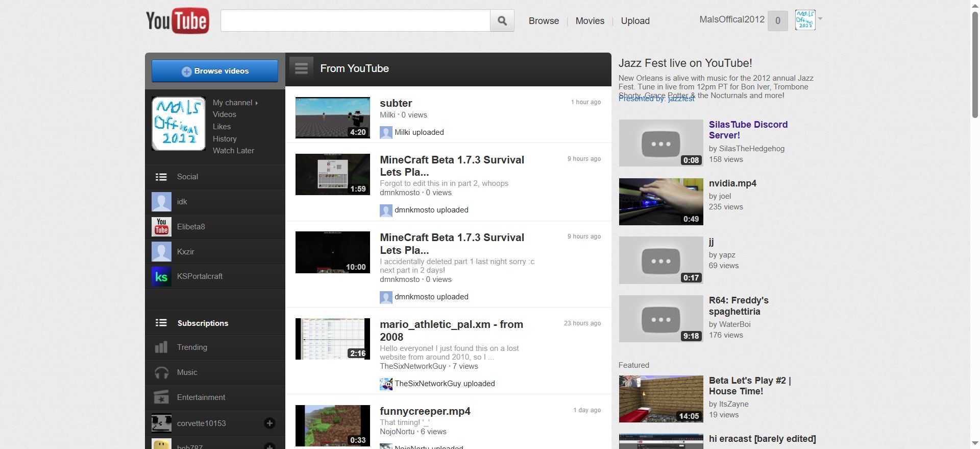The height and width of the screenshot is (449, 980).
Task: Click the MalsOffical2012 username
Action: [731, 19]
